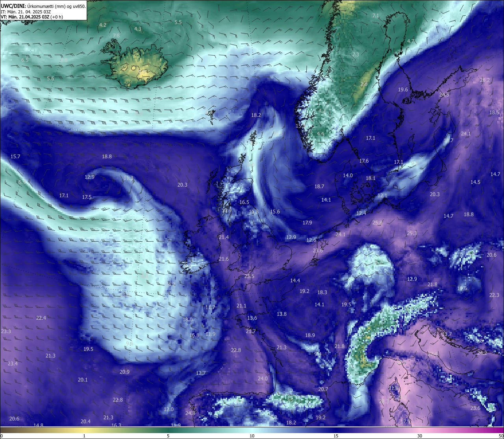The width and height of the screenshot is (504, 439).
Task: Click the 20.7 value near the Gulf of Lion
Action: tap(323, 389)
